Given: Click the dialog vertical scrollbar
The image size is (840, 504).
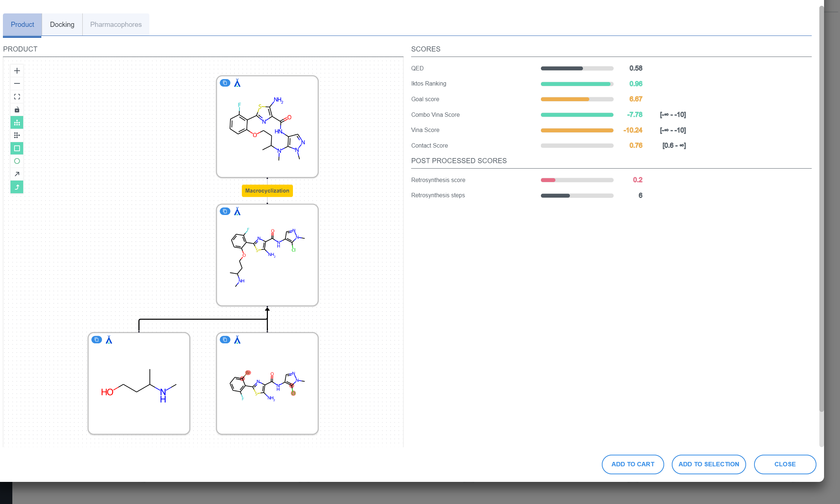Looking at the screenshot, I should point(821,208).
